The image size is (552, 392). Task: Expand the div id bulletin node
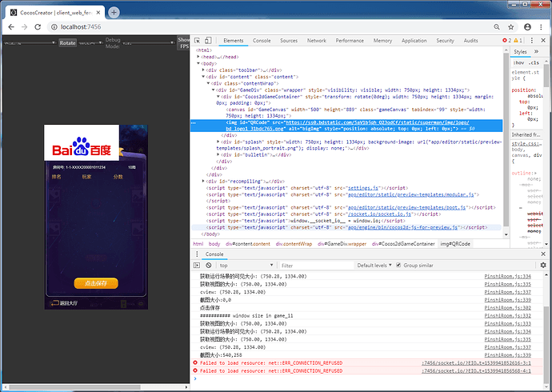coord(218,155)
